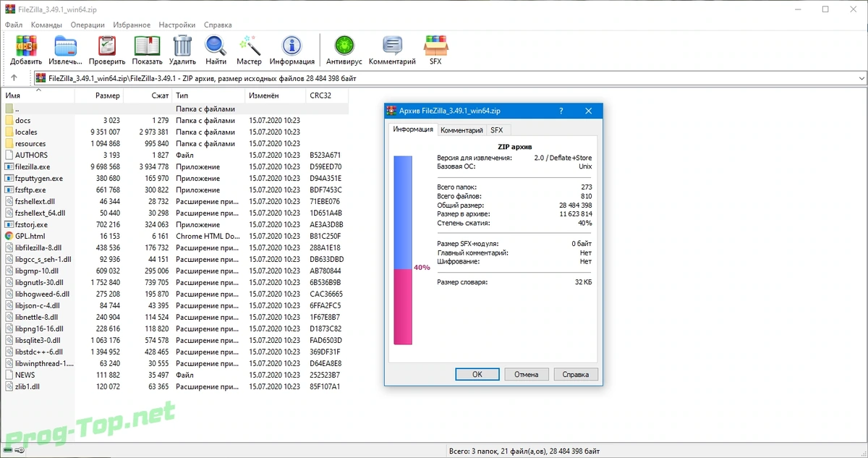Image resolution: width=868 pixels, height=458 pixels.
Task: Select the resources folder icon
Action: click(9, 143)
